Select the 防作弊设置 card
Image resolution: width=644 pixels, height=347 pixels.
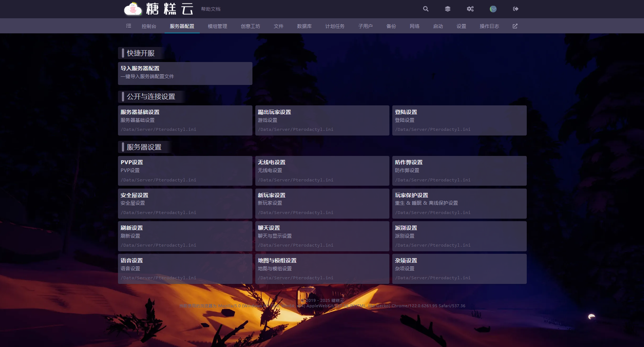point(459,171)
